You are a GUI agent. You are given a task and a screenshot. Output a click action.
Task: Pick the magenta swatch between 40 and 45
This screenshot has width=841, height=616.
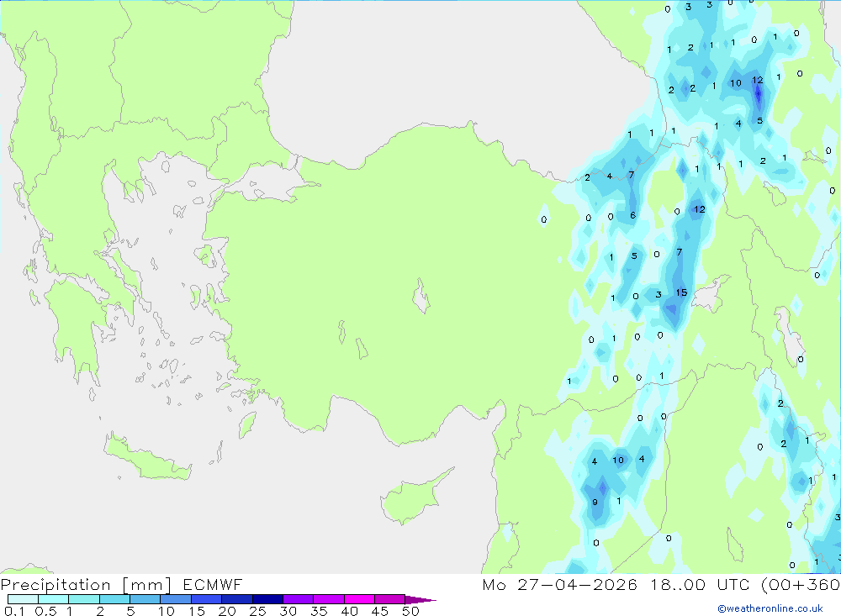[x=359, y=599]
